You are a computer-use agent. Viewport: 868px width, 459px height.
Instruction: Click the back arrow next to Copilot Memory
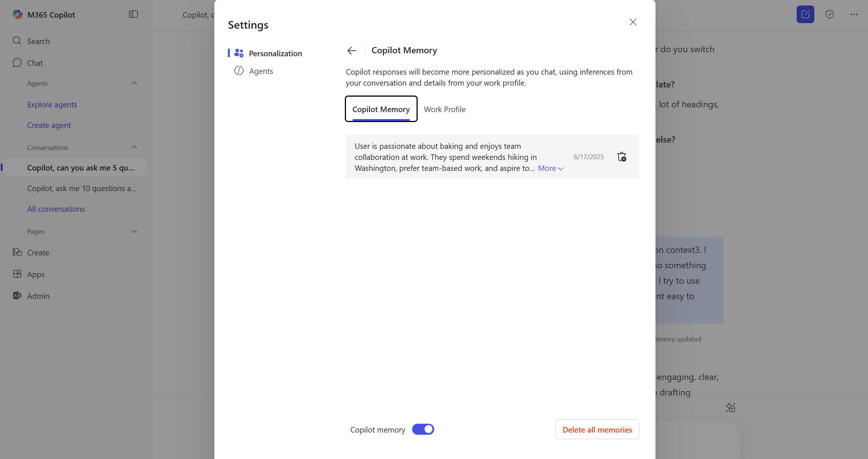[x=352, y=50]
